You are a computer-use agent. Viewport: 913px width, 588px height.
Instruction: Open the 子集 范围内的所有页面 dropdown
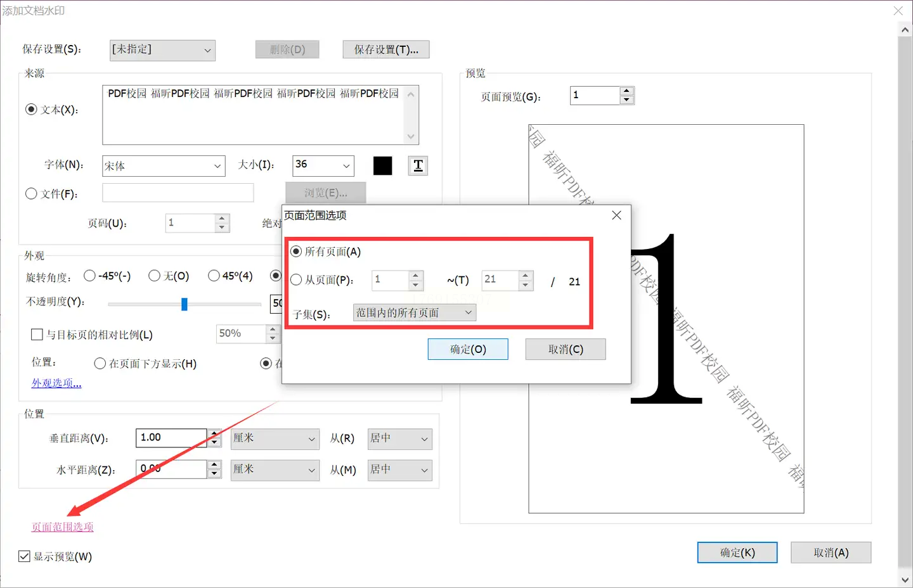pos(414,312)
